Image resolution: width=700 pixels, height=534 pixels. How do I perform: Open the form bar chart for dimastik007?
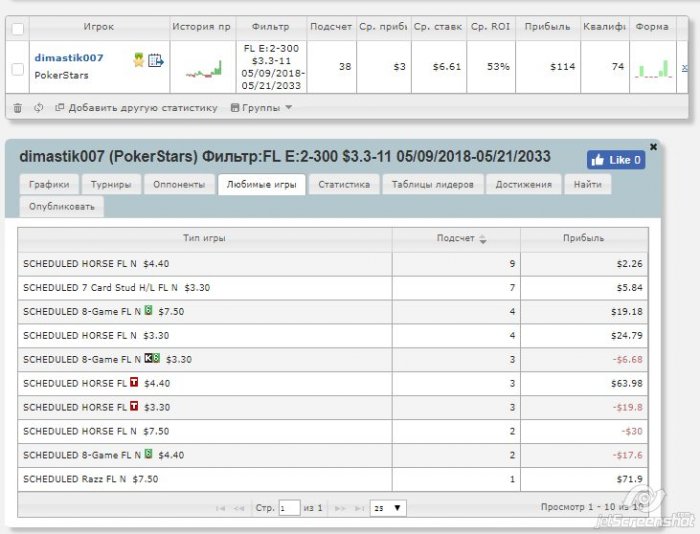point(653,69)
